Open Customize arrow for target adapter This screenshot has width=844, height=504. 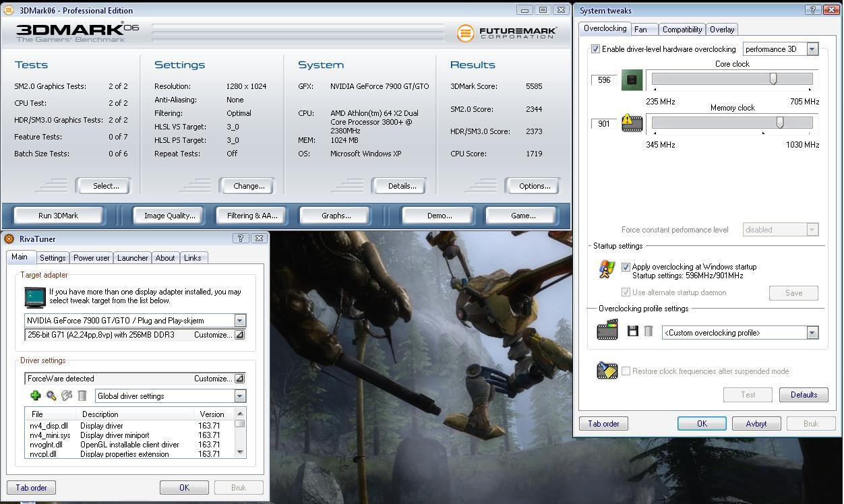(239, 335)
